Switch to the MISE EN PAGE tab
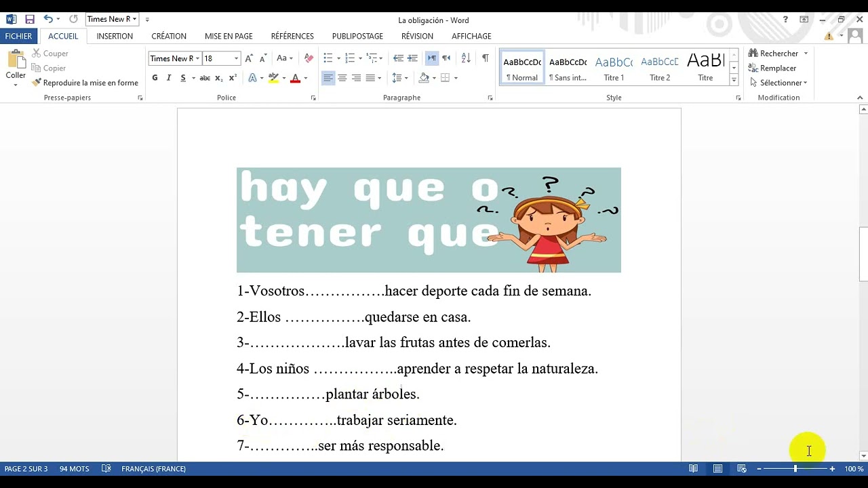Screen dimensions: 868x488 [229, 36]
